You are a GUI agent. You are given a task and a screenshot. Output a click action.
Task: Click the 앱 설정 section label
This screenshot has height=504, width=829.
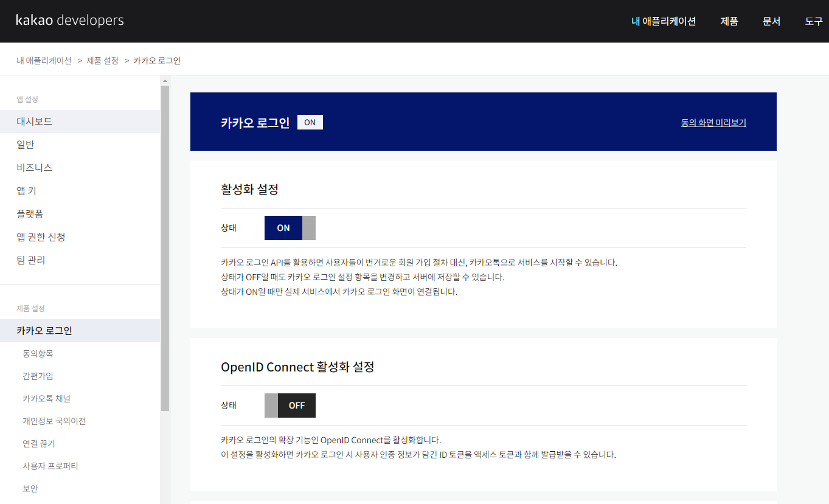pyautogui.click(x=27, y=99)
